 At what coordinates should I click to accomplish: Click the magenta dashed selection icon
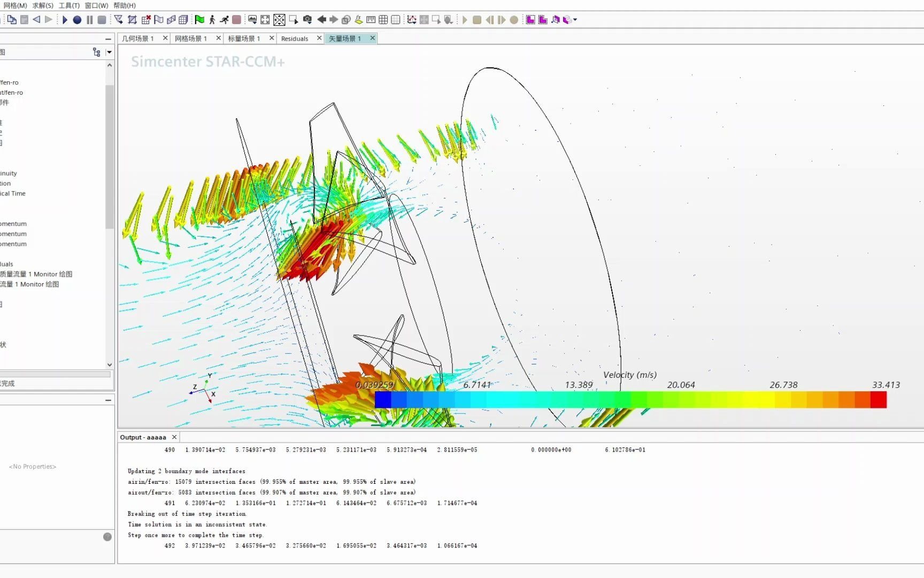click(530, 20)
